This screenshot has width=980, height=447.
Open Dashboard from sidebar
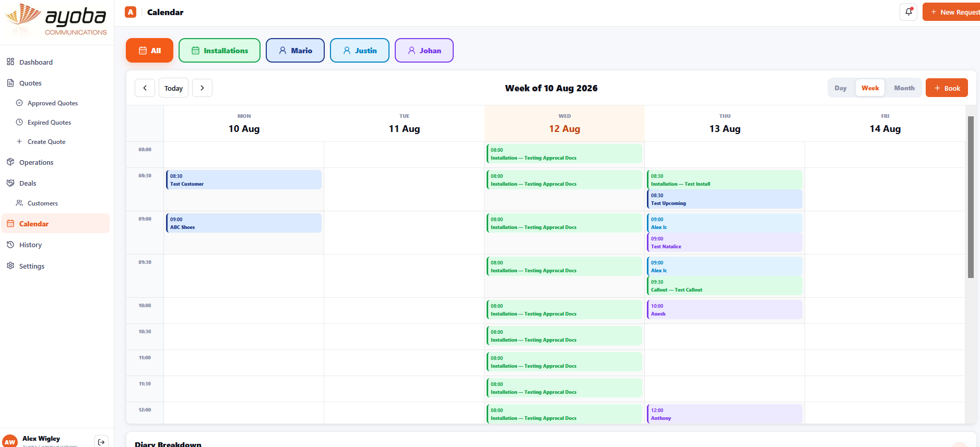click(x=55, y=62)
